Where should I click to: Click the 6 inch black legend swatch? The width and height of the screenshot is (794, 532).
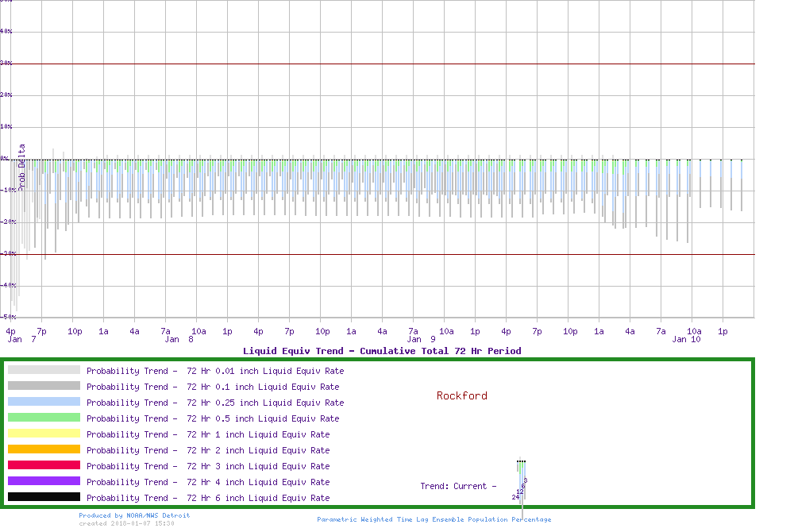(x=44, y=497)
